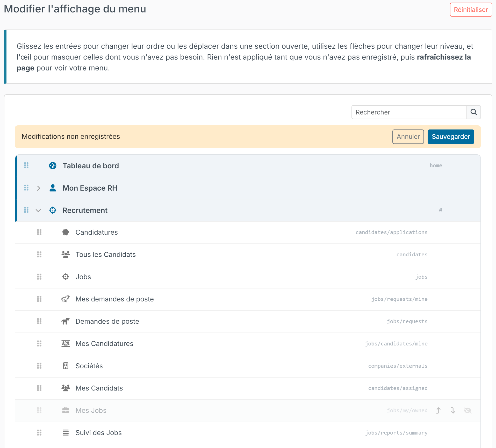
Task: Click the Mon Espace RH person icon
Action: click(53, 188)
